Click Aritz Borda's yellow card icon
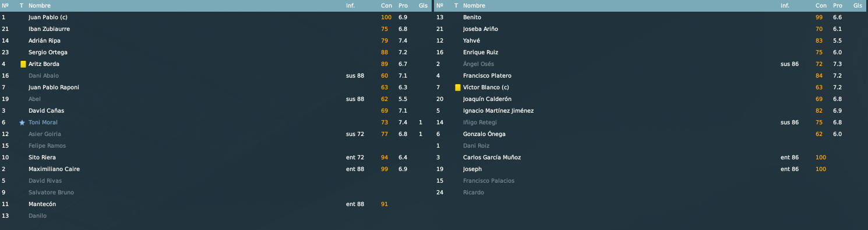The image size is (868, 230). (x=23, y=64)
